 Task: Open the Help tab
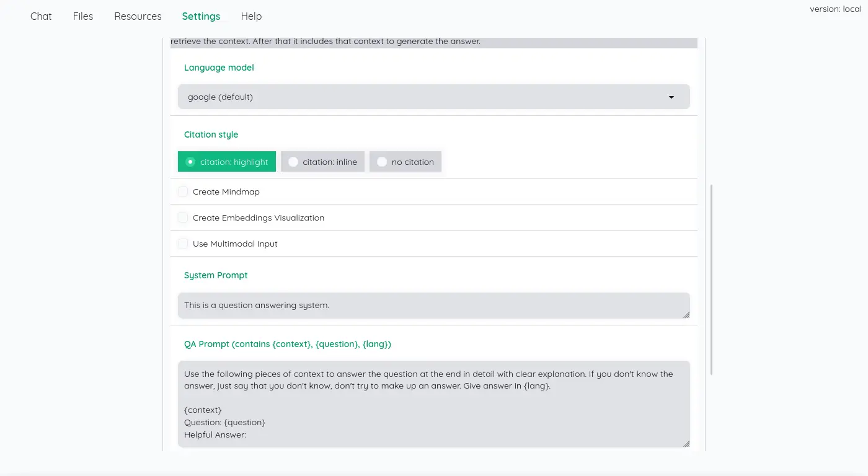pyautogui.click(x=251, y=17)
